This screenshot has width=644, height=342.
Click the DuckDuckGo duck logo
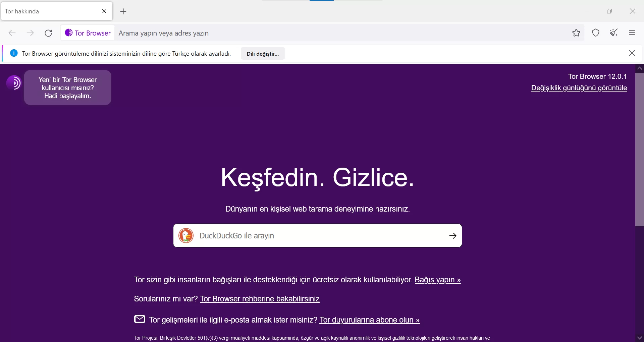(x=186, y=236)
